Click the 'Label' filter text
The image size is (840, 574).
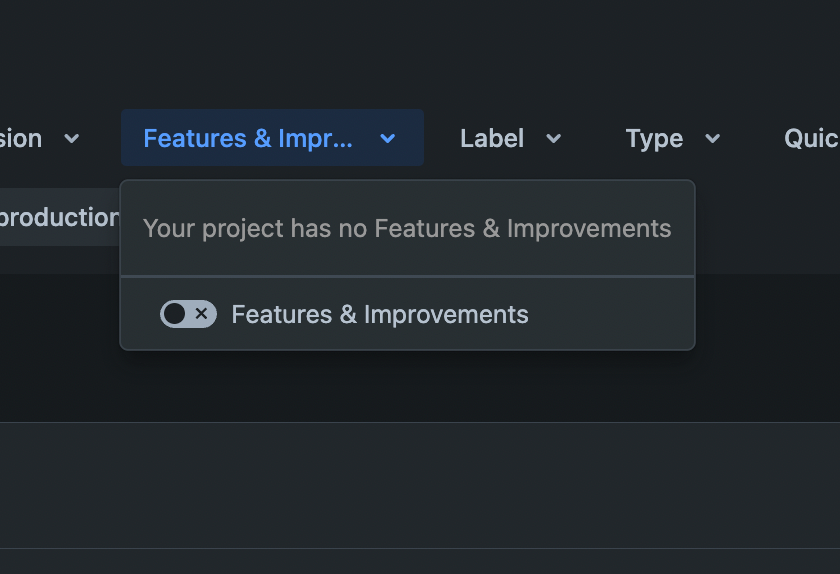coord(492,139)
